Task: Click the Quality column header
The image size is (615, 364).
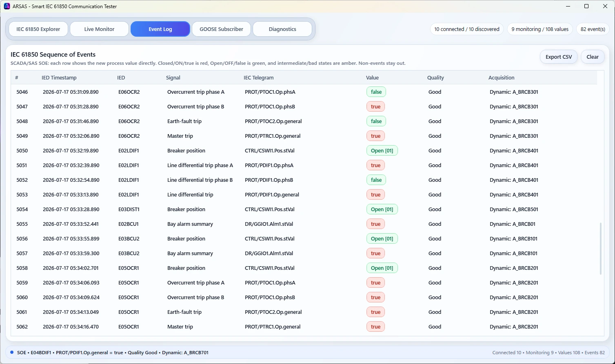Action: click(435, 77)
